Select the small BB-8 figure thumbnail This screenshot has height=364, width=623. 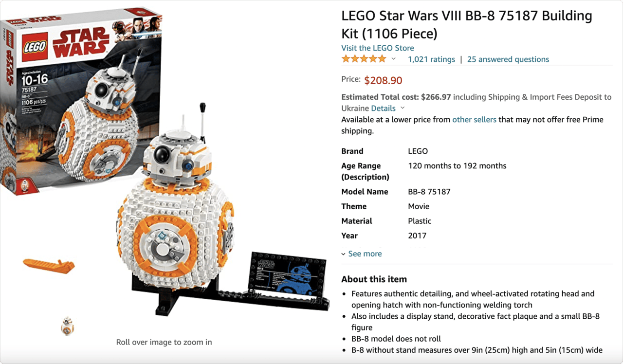point(67,326)
